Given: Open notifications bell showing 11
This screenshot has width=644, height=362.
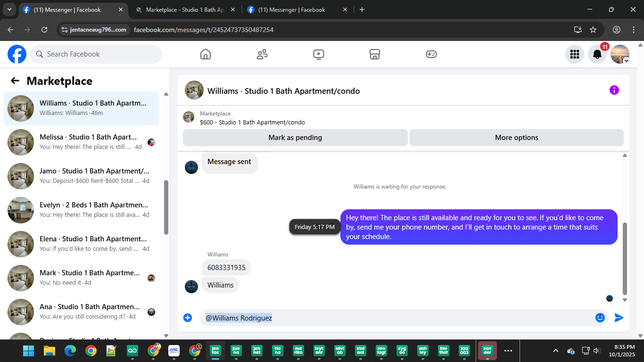Looking at the screenshot, I should click(x=597, y=54).
